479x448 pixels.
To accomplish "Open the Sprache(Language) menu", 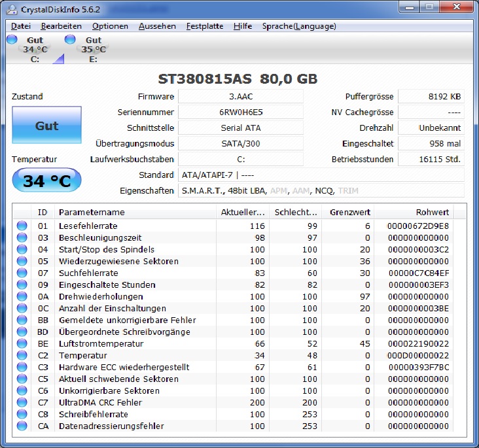I will 299,26.
